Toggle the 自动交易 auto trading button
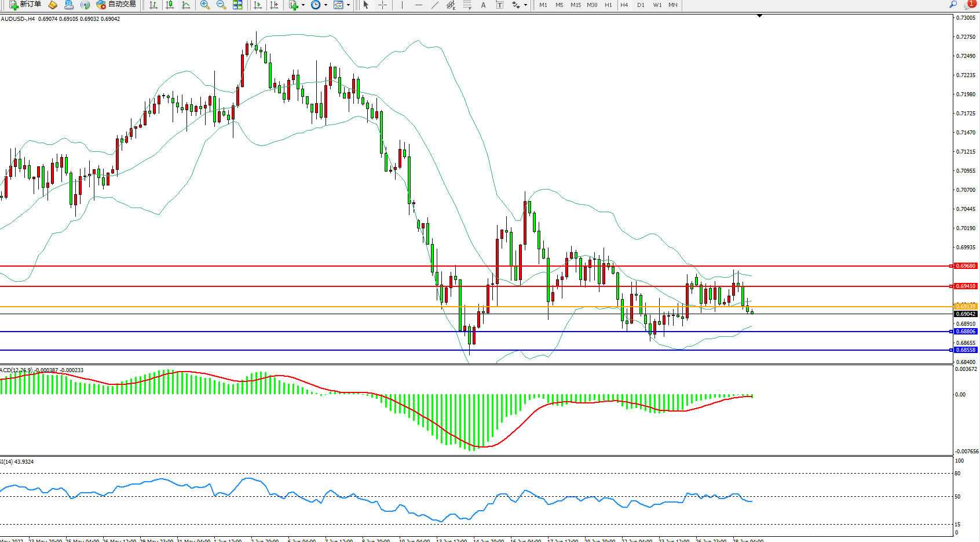980x542 pixels. coord(116,5)
